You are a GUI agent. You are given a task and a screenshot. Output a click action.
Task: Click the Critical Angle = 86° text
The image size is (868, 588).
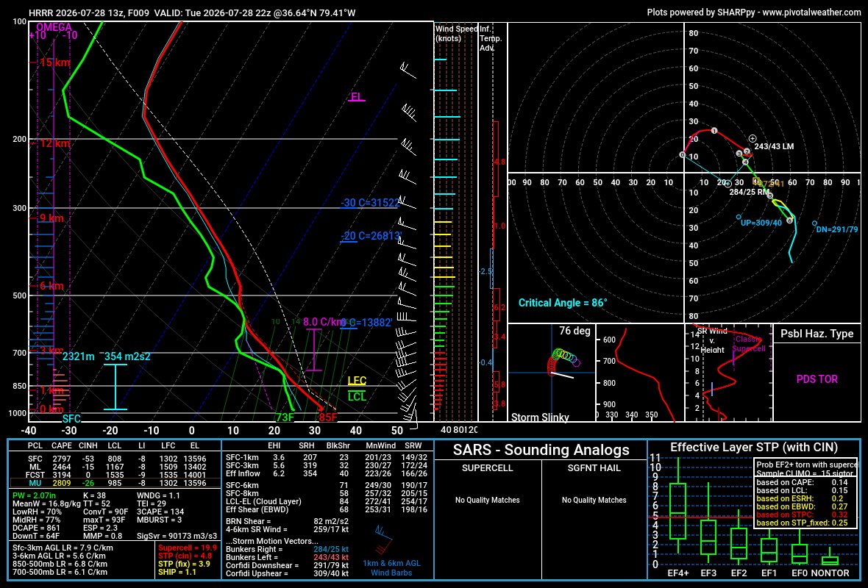click(563, 303)
